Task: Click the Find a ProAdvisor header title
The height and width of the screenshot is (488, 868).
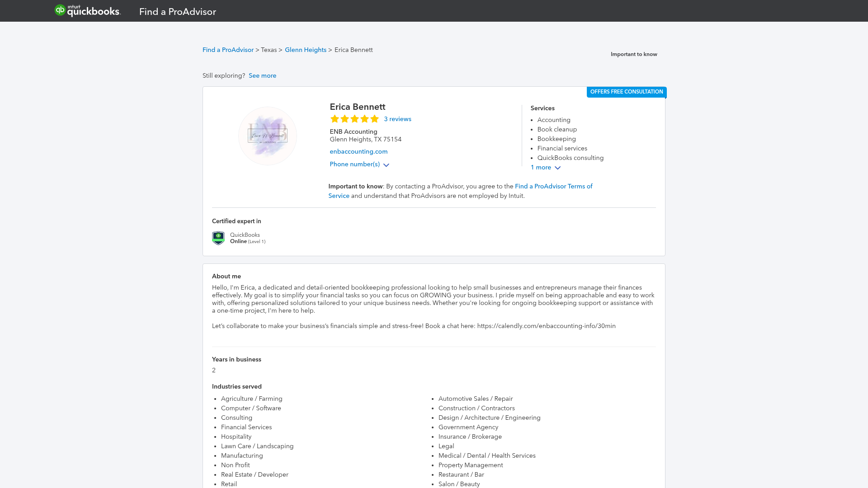Action: coord(178,12)
